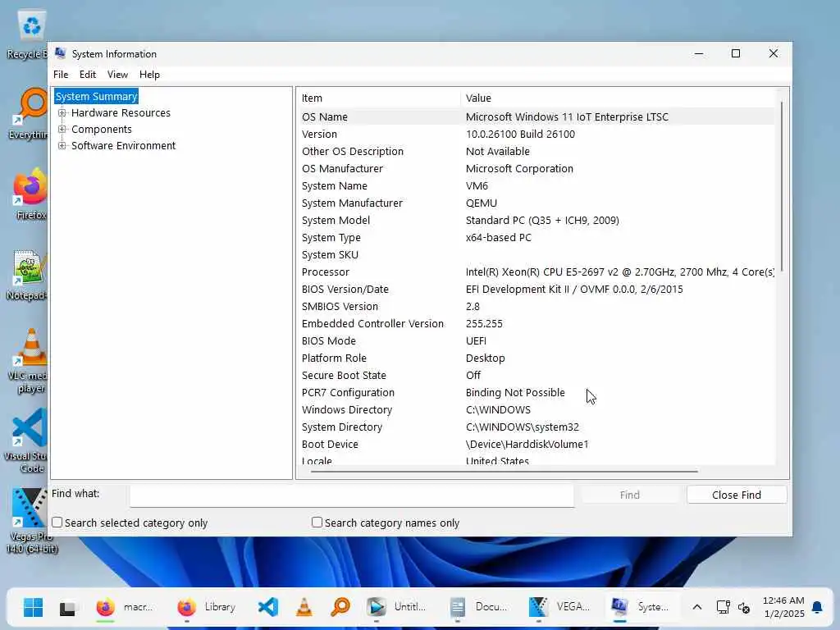Select the SMBIOS Version row
Viewport: 840px width, 630px height.
tap(536, 307)
